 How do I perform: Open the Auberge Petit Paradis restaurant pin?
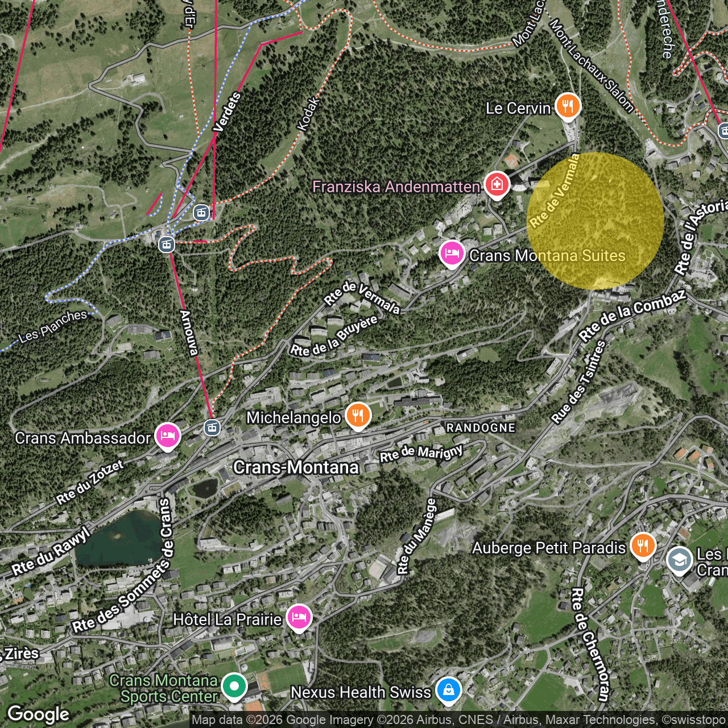pyautogui.click(x=643, y=547)
